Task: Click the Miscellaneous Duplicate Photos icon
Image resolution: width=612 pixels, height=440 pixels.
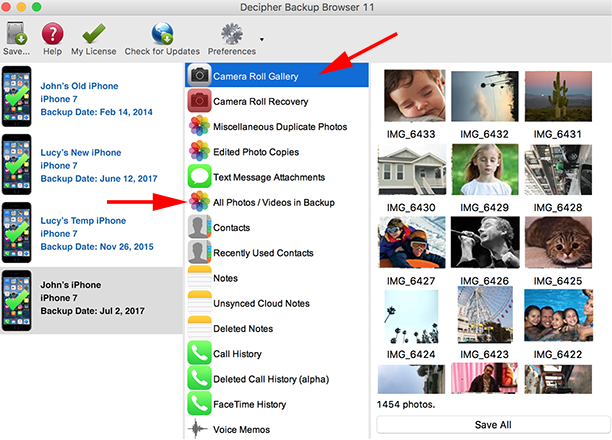Action: pyautogui.click(x=199, y=126)
